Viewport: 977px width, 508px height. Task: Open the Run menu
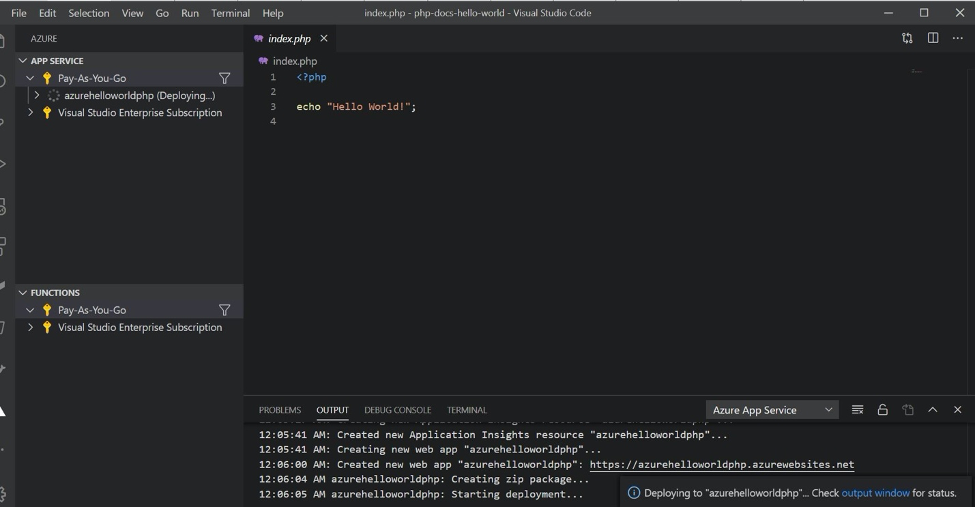coord(189,13)
